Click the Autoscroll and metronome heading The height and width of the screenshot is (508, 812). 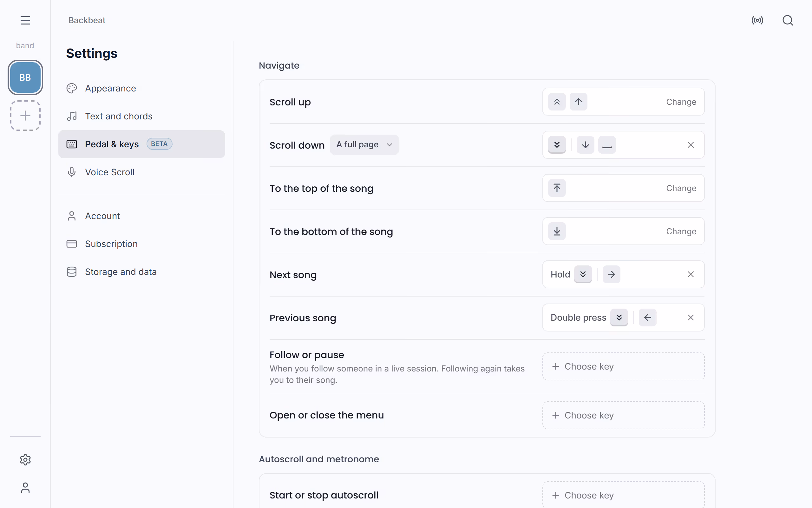point(319,459)
